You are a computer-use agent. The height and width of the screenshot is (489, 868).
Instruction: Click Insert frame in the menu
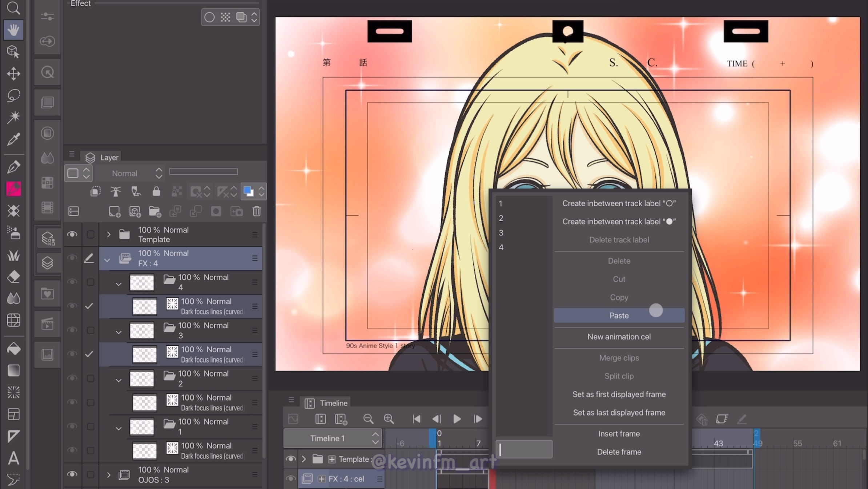point(619,434)
